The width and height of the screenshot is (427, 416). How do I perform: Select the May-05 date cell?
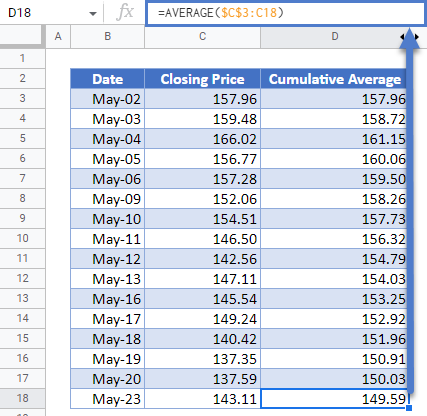[107, 159]
